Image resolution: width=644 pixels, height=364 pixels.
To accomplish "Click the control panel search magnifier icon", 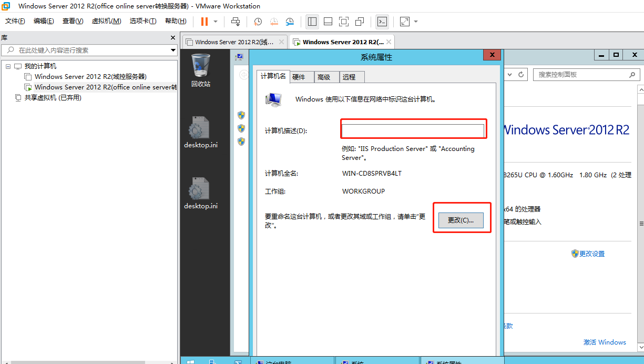I will click(632, 75).
